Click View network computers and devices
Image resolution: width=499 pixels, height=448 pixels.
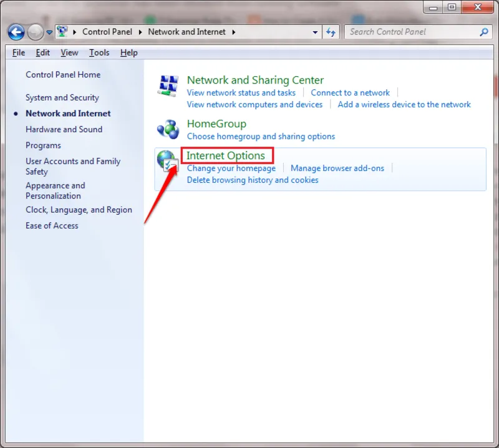pos(254,104)
